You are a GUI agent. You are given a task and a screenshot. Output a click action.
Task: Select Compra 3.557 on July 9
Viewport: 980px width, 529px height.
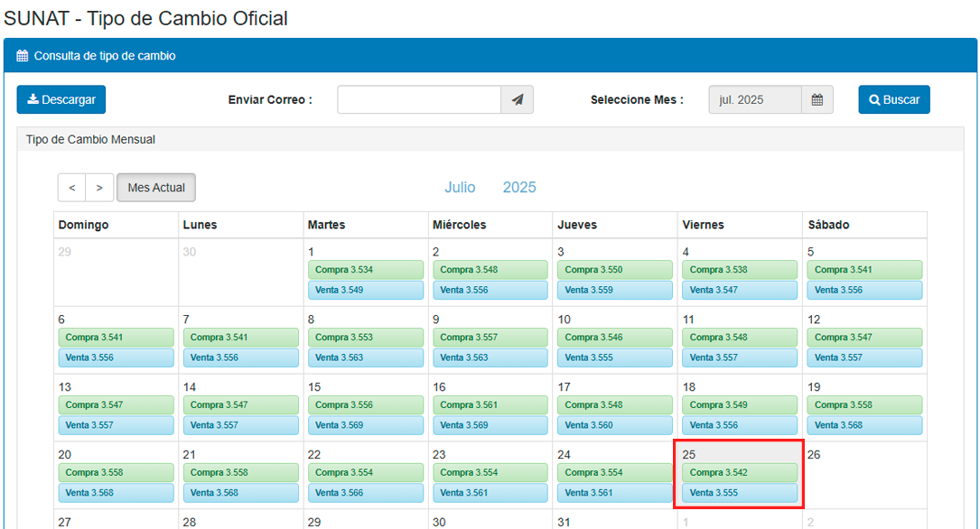[490, 338]
